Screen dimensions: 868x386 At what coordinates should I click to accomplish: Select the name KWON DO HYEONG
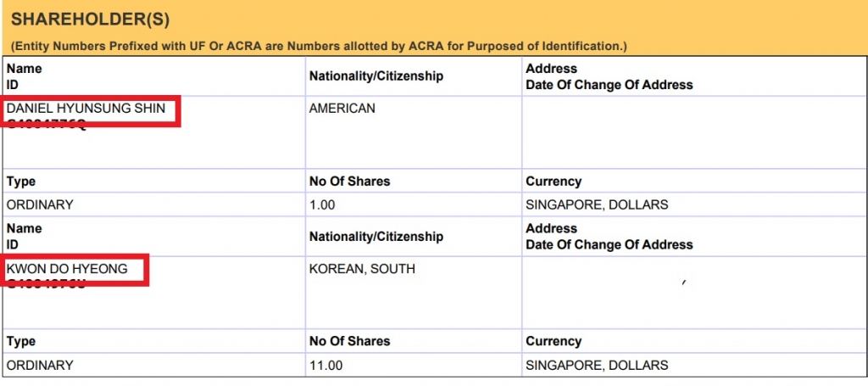[67, 269]
